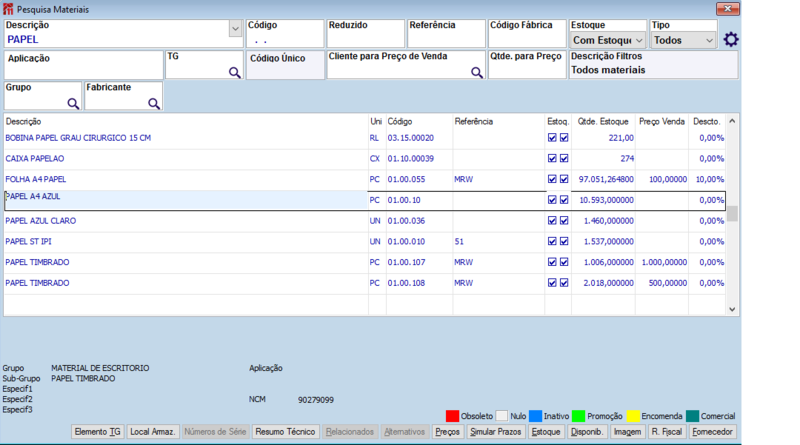This screenshot has width=800, height=445.
Task: Select the CAIXA PAPELAO row
Action: click(365, 159)
